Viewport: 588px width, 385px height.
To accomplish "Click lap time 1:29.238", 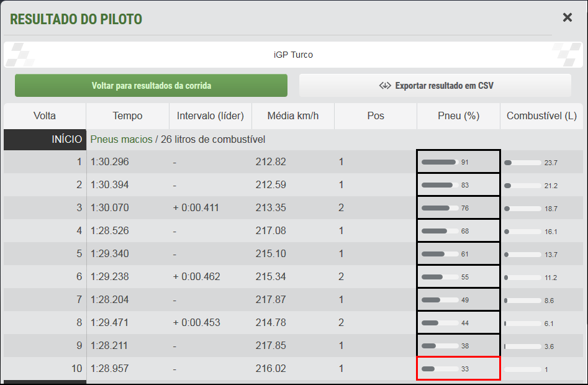I will [x=109, y=277].
